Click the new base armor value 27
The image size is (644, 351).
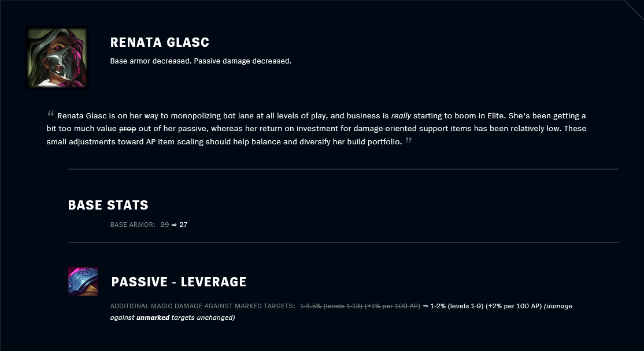[183, 225]
